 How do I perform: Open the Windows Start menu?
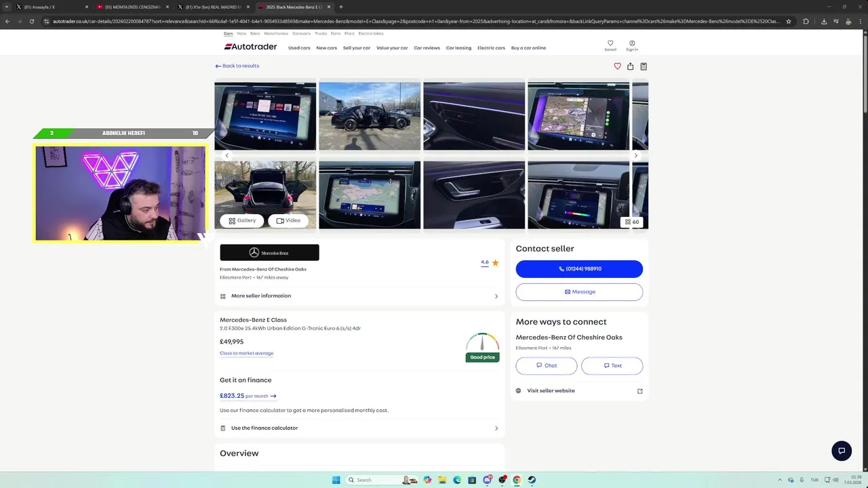point(336,480)
